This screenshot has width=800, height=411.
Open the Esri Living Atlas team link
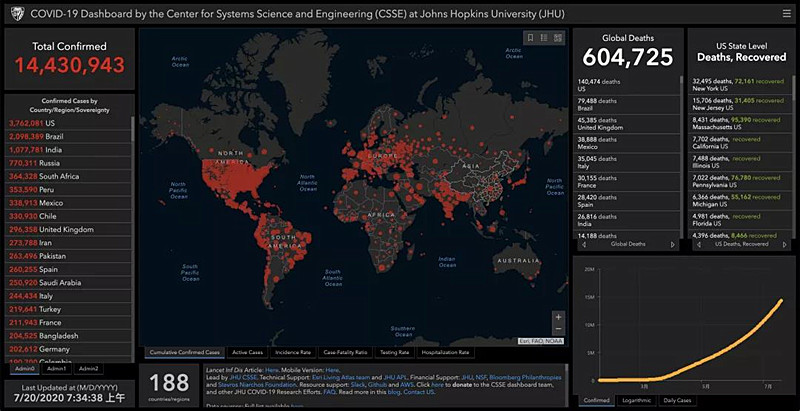point(341,377)
